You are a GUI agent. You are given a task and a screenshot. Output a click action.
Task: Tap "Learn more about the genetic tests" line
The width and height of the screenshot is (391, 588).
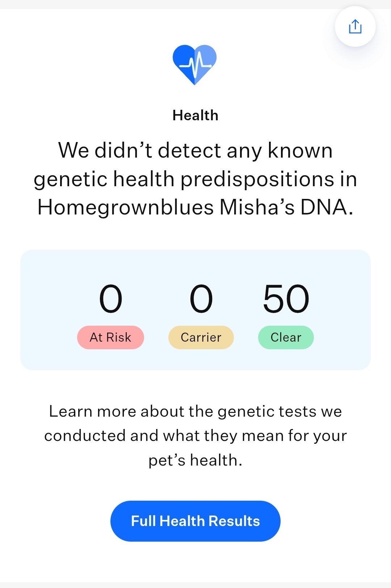(x=195, y=412)
